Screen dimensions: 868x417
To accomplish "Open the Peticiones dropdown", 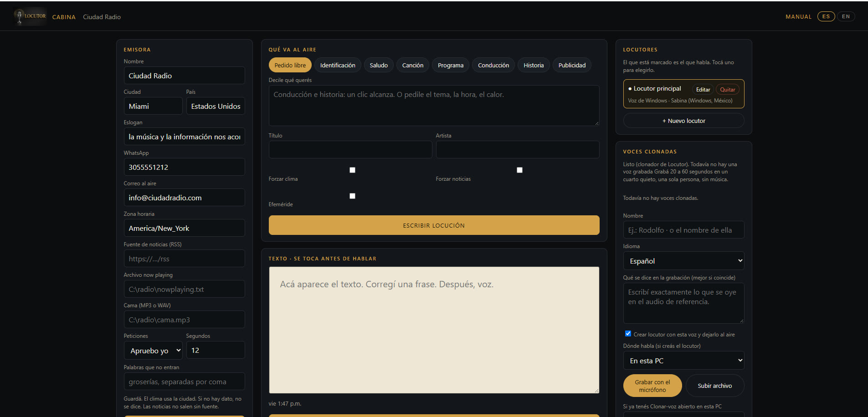I will pyautogui.click(x=153, y=350).
